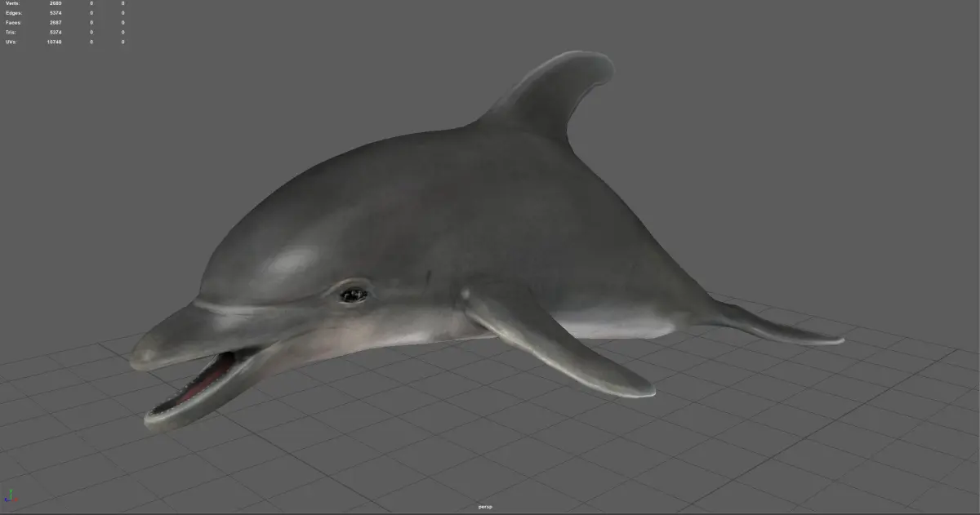Click the UVs count value 10748
980x515 pixels.
point(54,42)
